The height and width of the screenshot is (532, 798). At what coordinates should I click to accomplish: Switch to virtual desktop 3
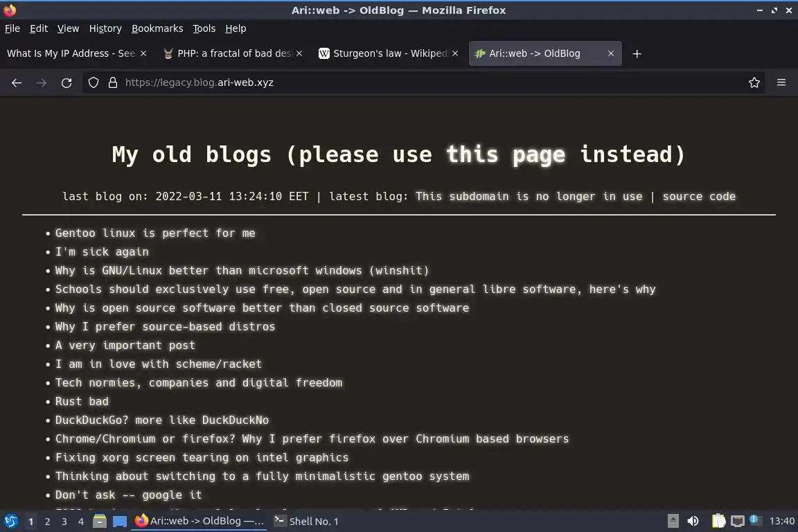64,522
